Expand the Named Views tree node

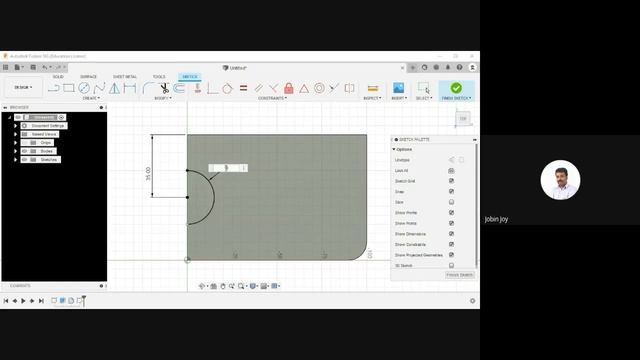(x=16, y=134)
